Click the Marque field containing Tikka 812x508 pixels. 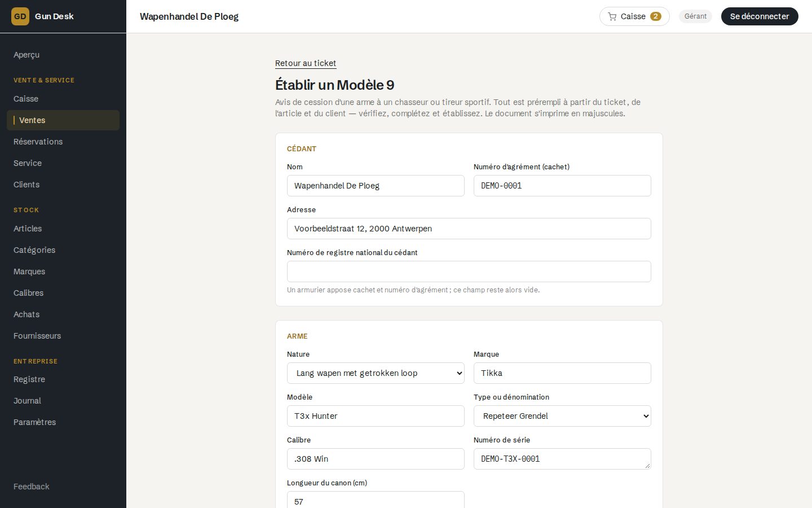point(562,373)
